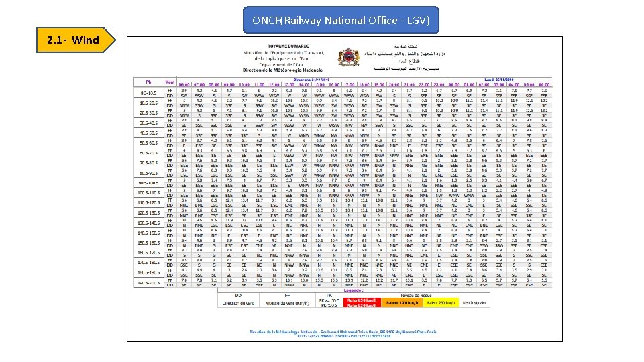Select the yellow Ralenti 230 km/h legend swatch

[x=441, y=302]
